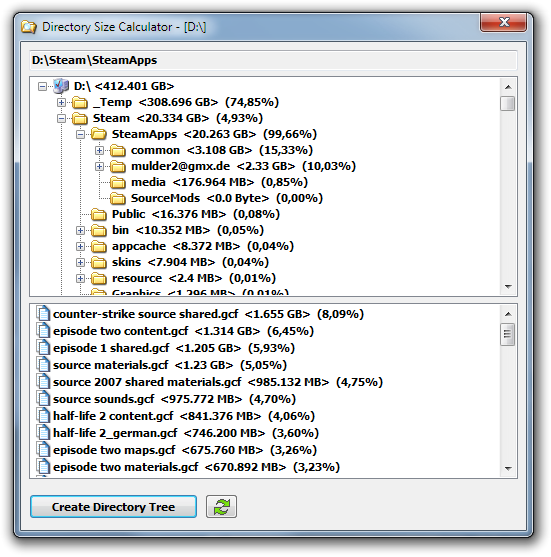Click the D:\Steam\SteamApps path field
Image resolution: width=551 pixels, height=557 pixels.
click(x=273, y=60)
